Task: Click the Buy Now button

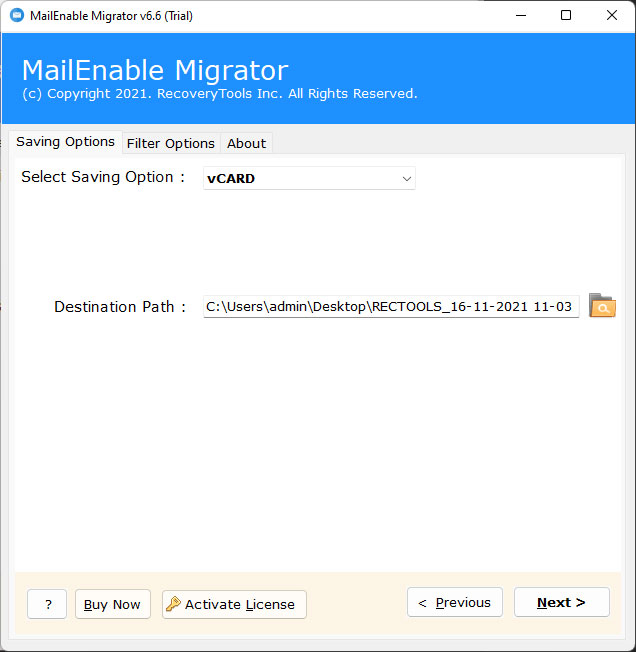Action: pos(112,604)
